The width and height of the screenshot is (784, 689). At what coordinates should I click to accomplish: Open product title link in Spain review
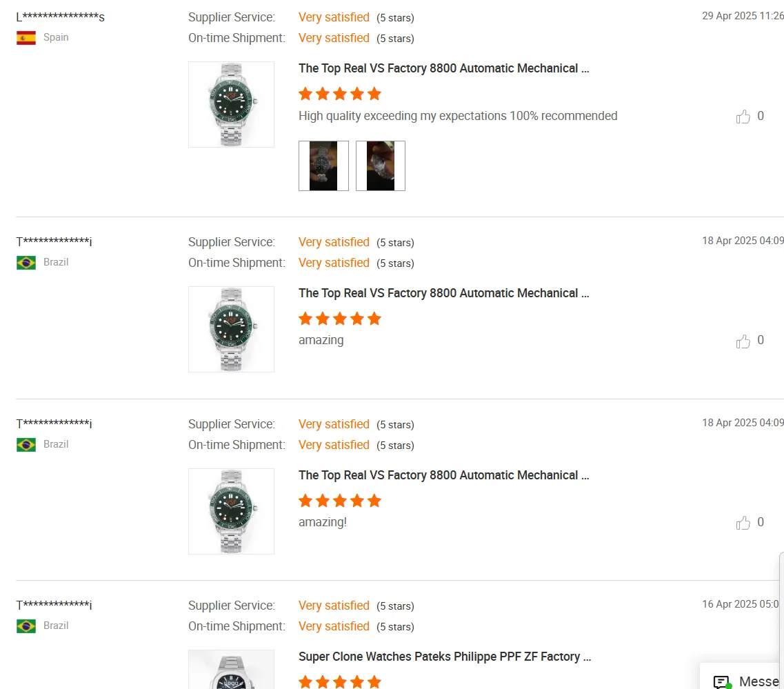pyautogui.click(x=443, y=68)
